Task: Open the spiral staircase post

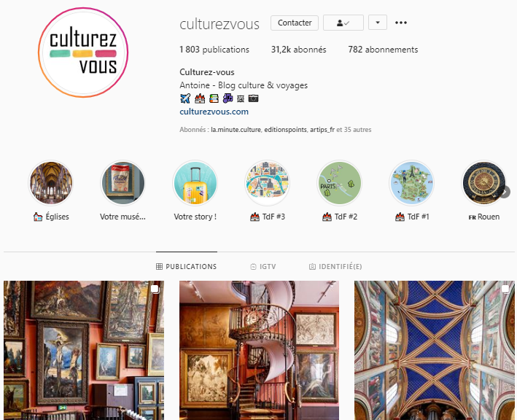Action: 259,350
